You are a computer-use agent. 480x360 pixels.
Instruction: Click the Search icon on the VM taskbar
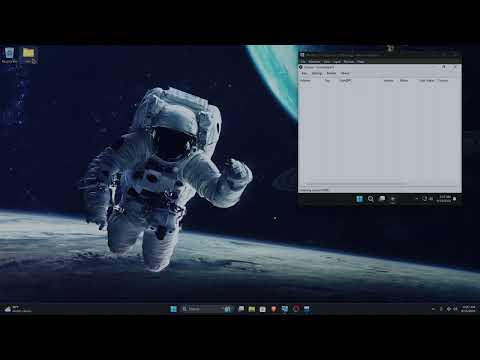(x=371, y=199)
